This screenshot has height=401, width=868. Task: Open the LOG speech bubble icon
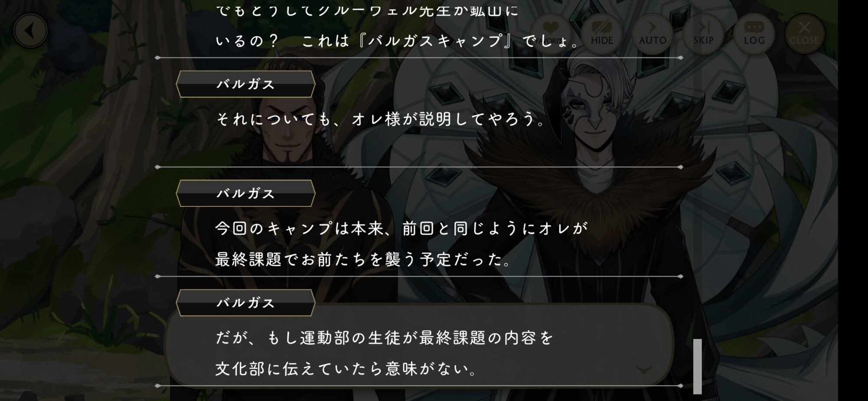coord(754,33)
